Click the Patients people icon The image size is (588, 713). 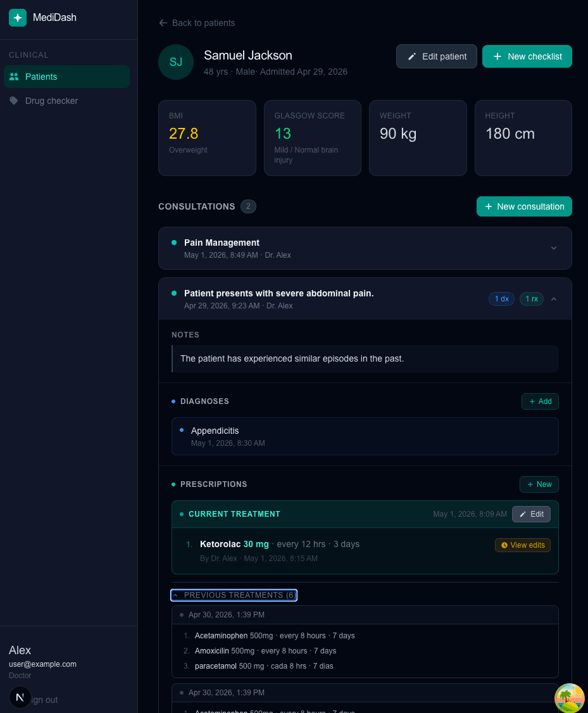click(14, 77)
